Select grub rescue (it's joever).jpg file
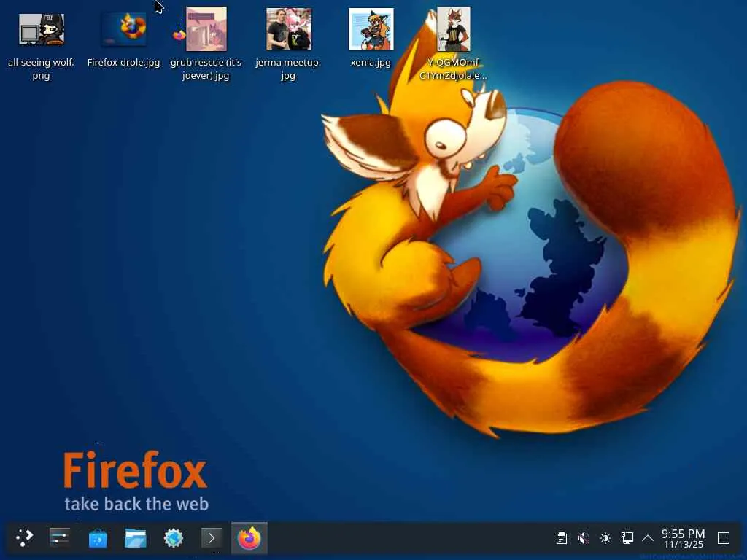 (206, 44)
